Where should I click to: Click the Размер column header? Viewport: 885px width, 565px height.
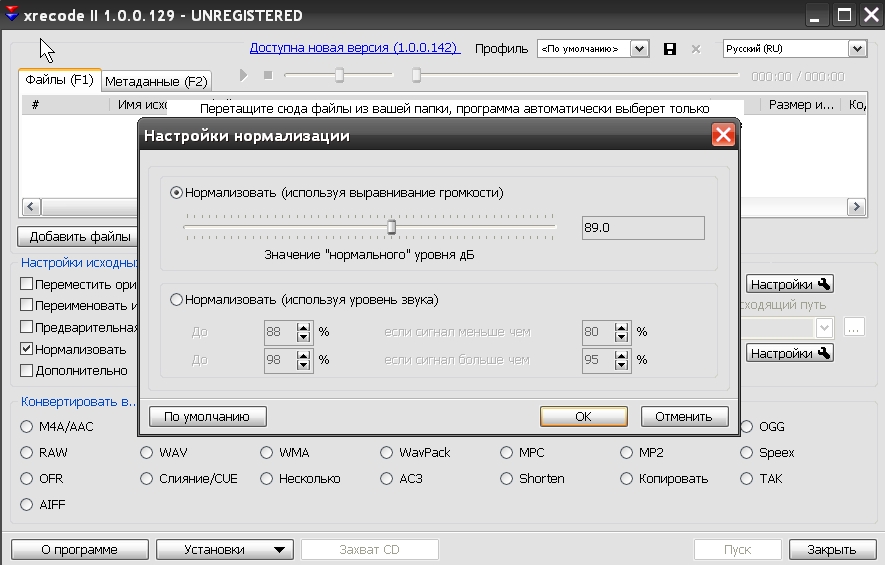tap(801, 104)
